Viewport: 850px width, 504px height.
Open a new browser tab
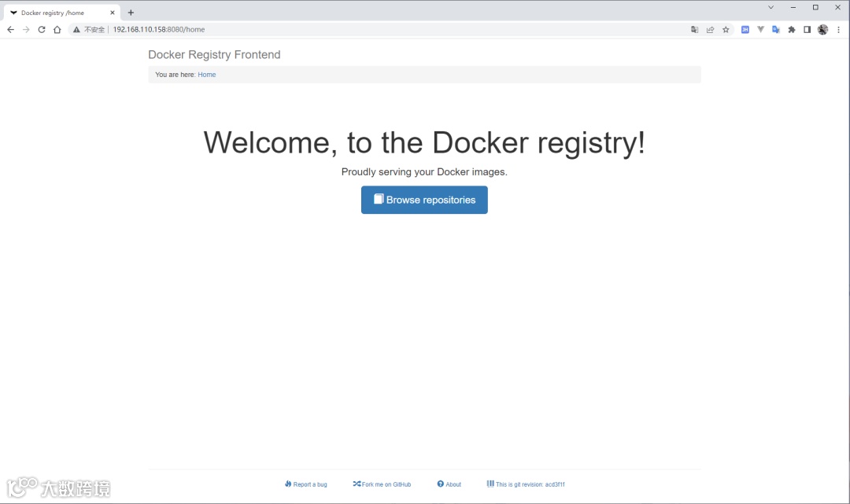tap(131, 13)
